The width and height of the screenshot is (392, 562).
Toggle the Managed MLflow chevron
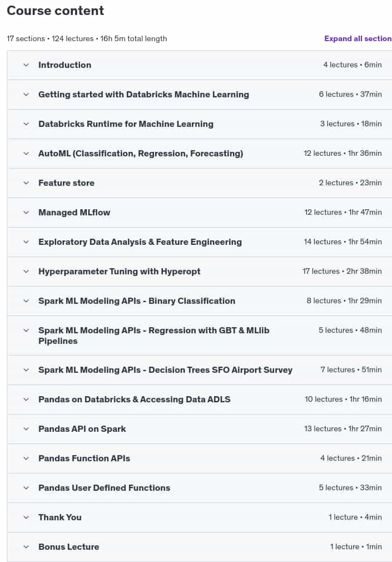click(x=26, y=213)
